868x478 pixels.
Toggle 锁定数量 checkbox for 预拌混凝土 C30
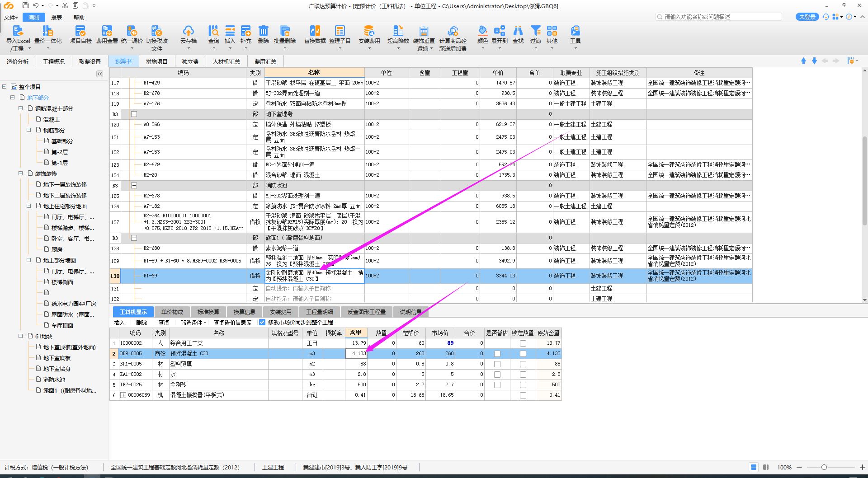pyautogui.click(x=523, y=354)
